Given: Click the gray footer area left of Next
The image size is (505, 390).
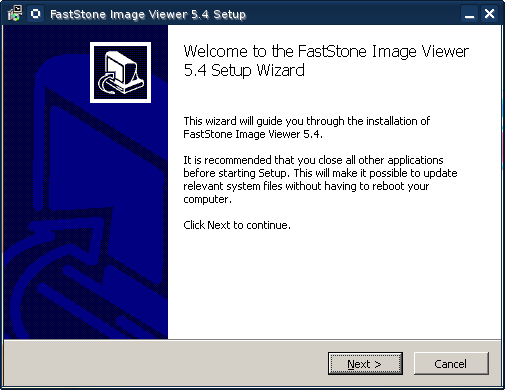Looking at the screenshot, I should 166,363.
